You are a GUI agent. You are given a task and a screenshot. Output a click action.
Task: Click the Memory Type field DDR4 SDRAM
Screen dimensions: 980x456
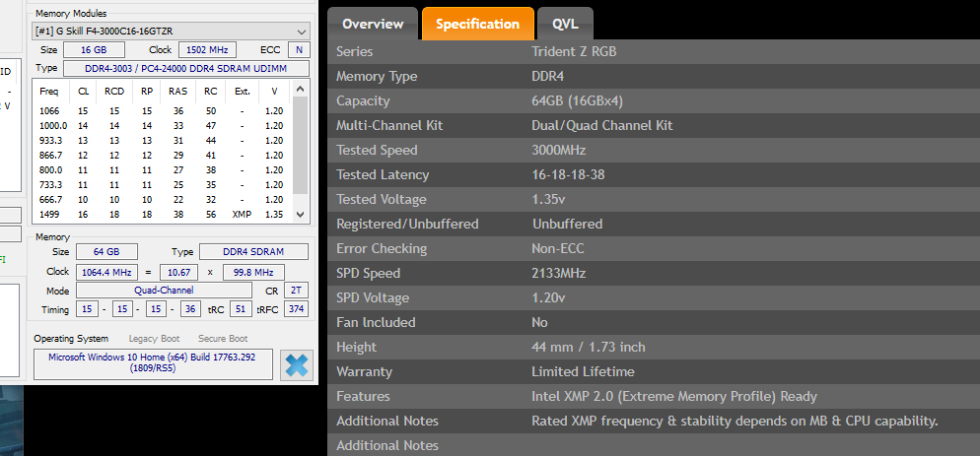[x=253, y=252]
